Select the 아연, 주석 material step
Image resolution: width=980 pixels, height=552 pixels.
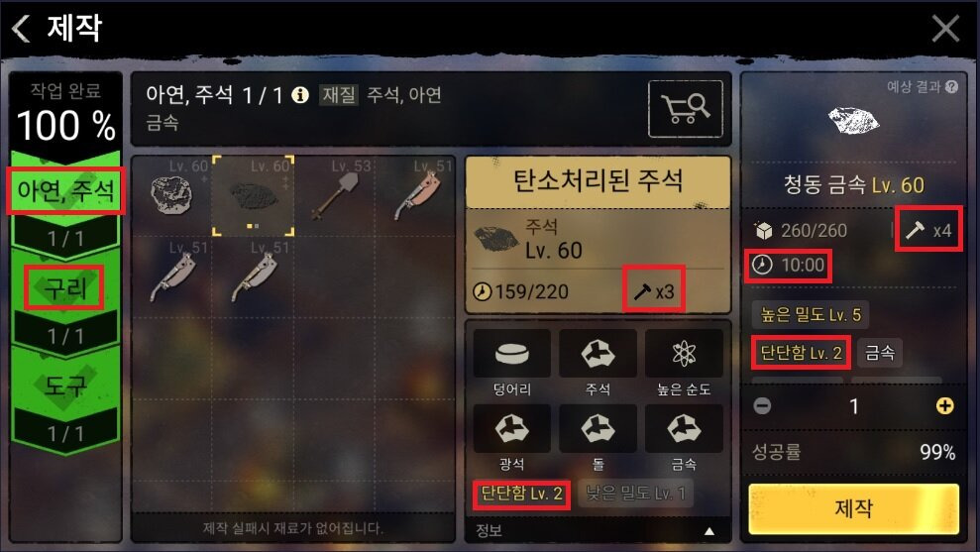click(x=65, y=190)
